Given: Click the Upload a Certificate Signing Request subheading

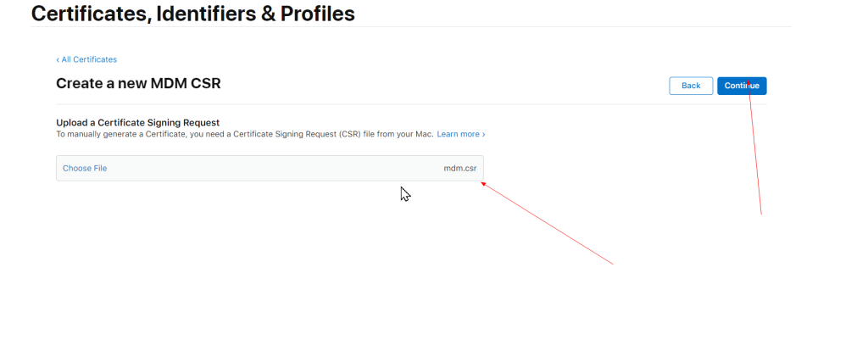Looking at the screenshot, I should coord(137,123).
